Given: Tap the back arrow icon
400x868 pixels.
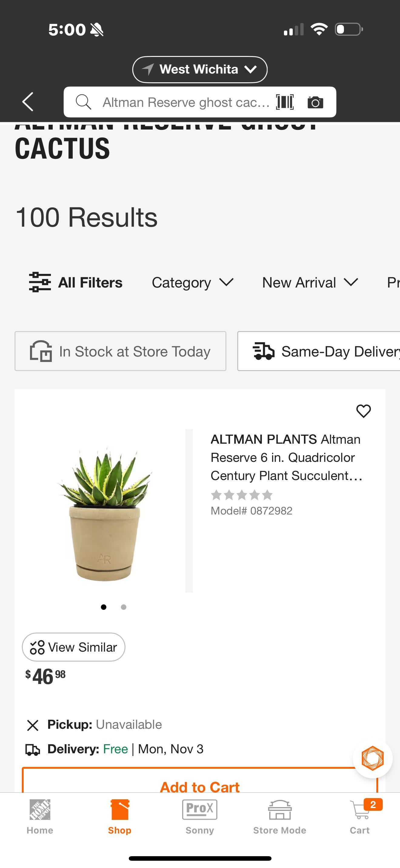Looking at the screenshot, I should [x=28, y=102].
